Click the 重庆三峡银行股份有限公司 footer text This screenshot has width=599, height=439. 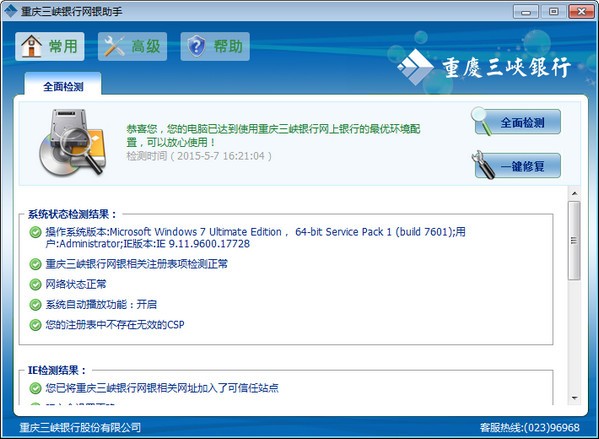[x=80, y=427]
